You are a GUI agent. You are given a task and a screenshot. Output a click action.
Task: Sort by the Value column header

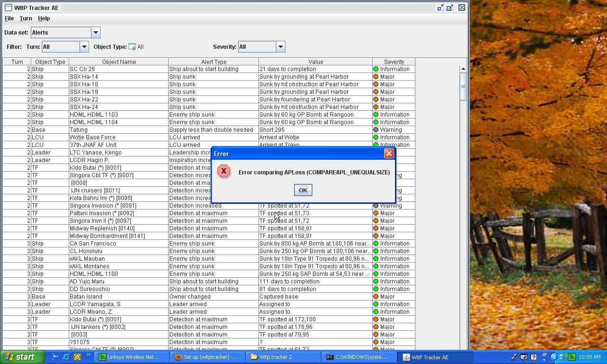316,62
